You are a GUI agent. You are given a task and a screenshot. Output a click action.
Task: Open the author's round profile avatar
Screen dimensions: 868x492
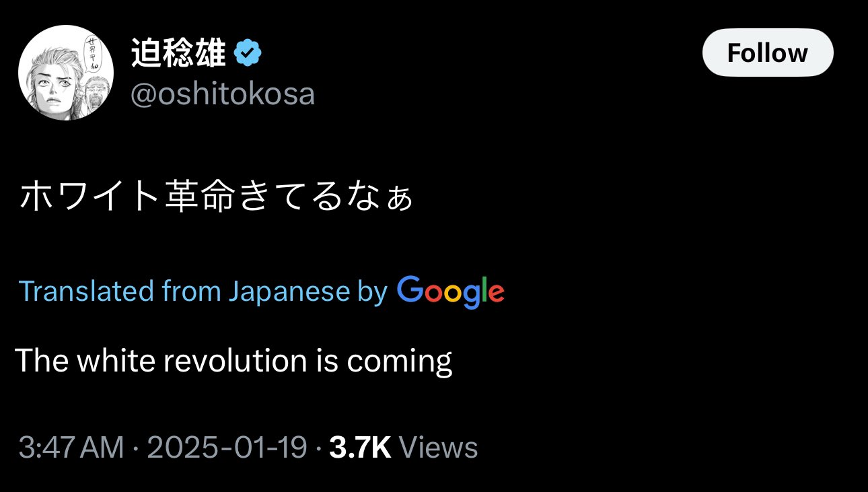point(66,74)
